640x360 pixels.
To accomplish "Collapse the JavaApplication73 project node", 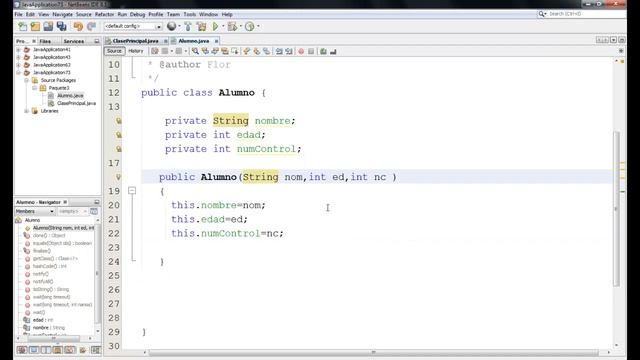I will tap(18, 73).
